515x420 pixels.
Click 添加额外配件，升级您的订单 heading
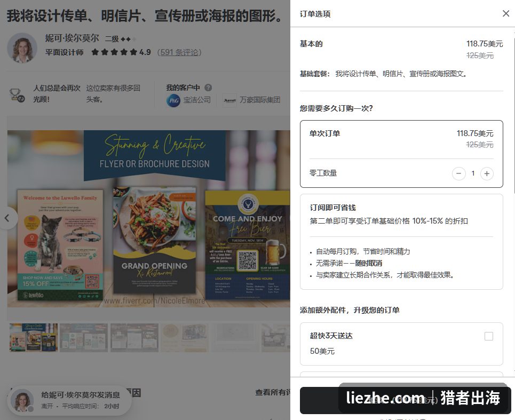pos(350,310)
